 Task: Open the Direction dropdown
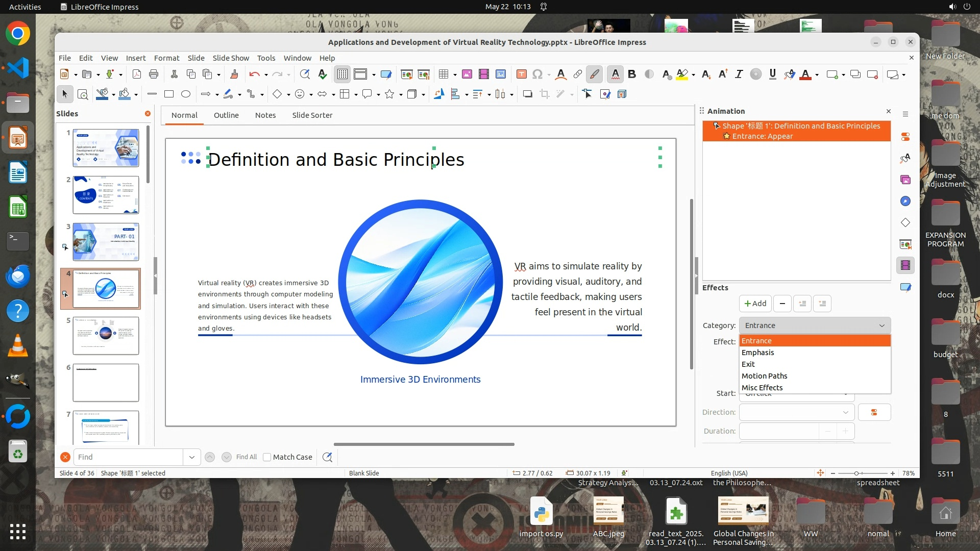796,412
